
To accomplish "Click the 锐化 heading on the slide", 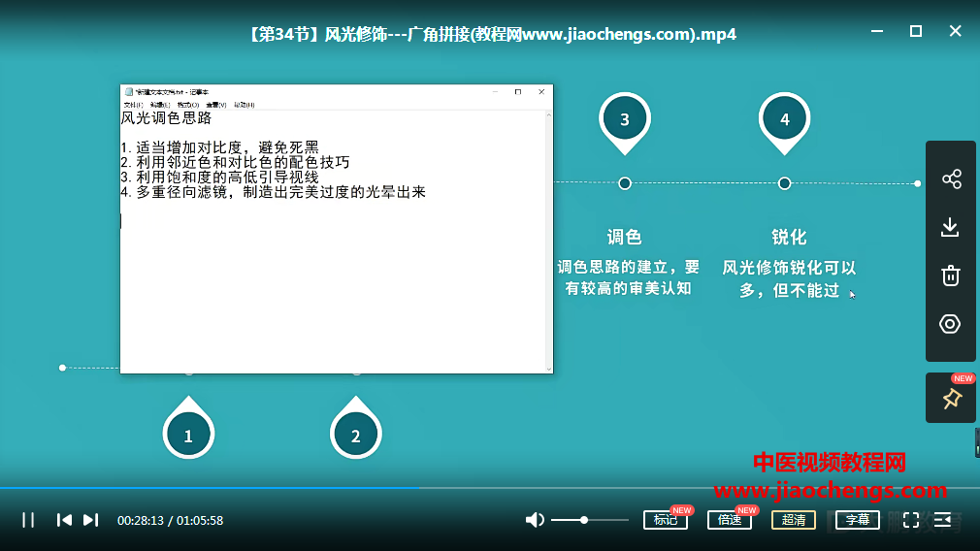I will tap(789, 238).
